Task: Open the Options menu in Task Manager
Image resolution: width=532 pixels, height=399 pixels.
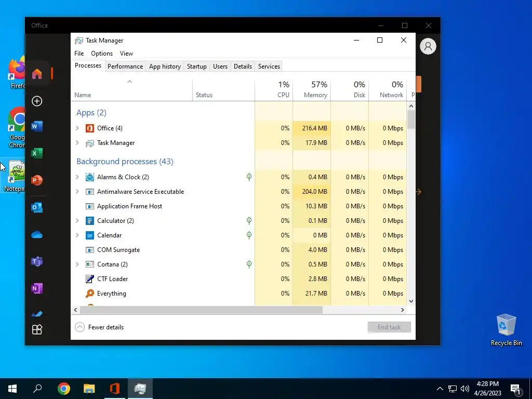Action: pos(102,54)
